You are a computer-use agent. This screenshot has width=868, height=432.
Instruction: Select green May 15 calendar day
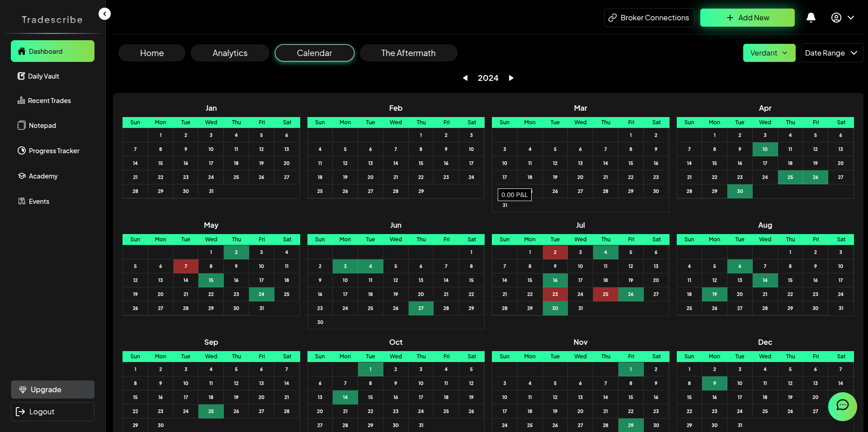(x=211, y=280)
